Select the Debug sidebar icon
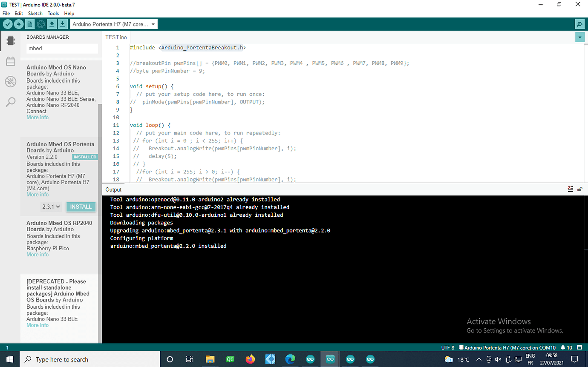This screenshot has width=588, height=367. pyautogui.click(x=10, y=81)
